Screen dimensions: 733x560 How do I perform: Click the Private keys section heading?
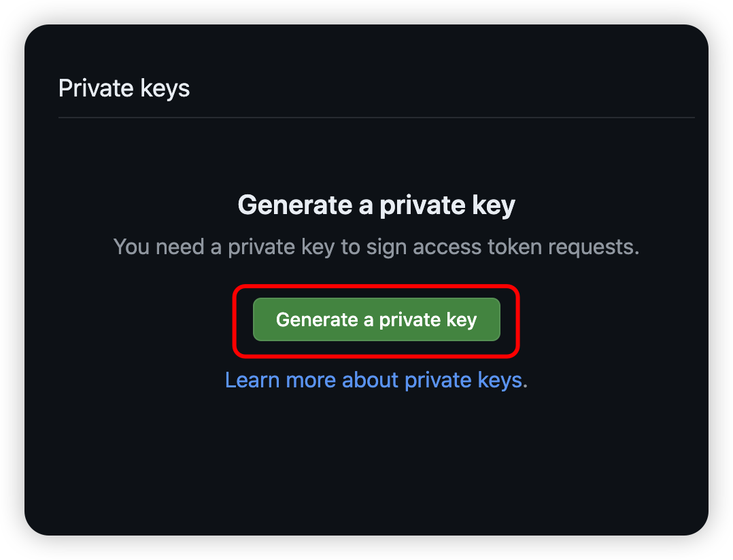pos(124,88)
